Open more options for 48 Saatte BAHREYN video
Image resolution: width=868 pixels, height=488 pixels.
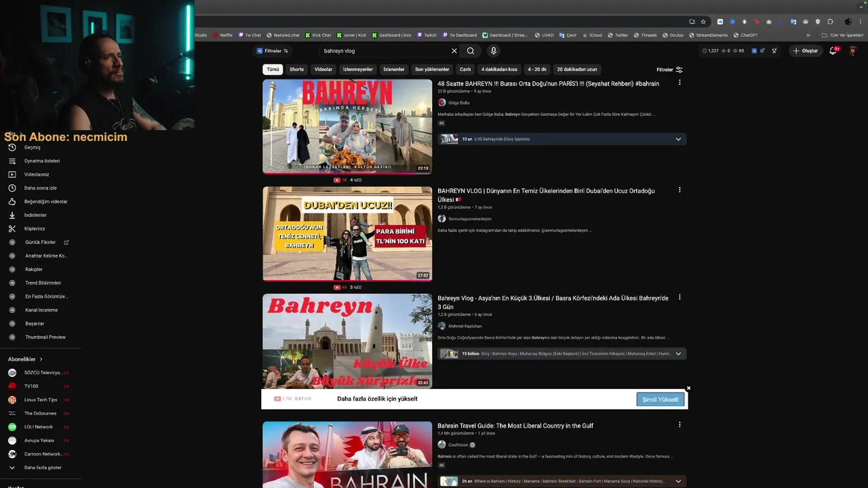(679, 83)
